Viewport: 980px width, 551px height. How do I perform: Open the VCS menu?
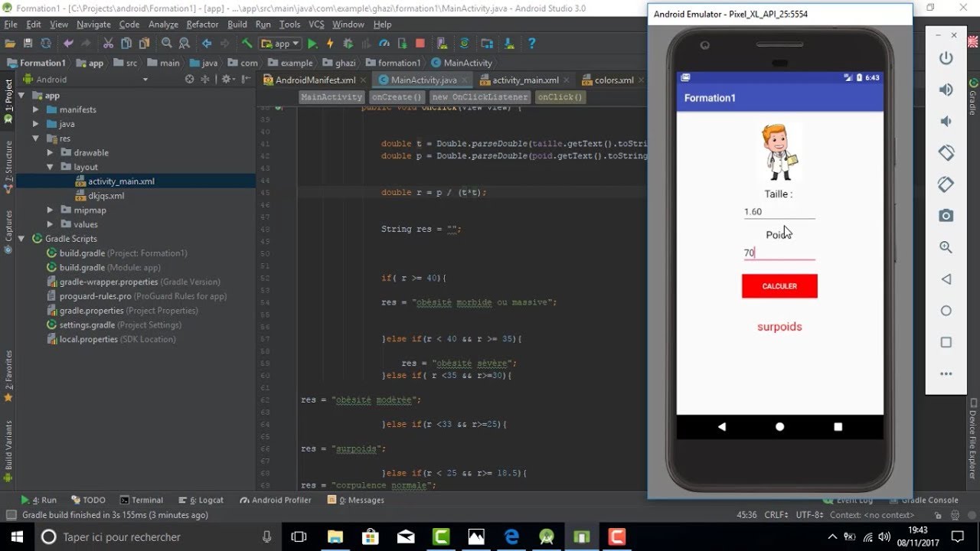click(316, 24)
